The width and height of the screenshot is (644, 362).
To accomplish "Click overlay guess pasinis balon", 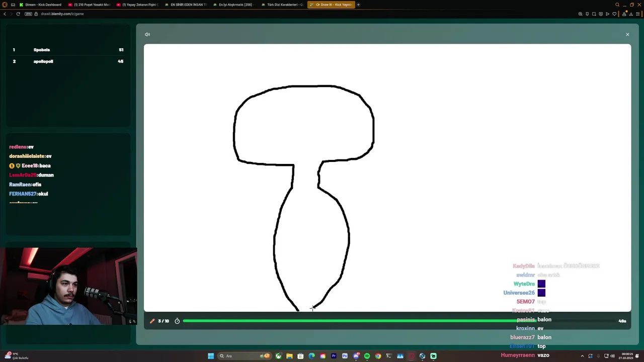I will tap(534, 320).
